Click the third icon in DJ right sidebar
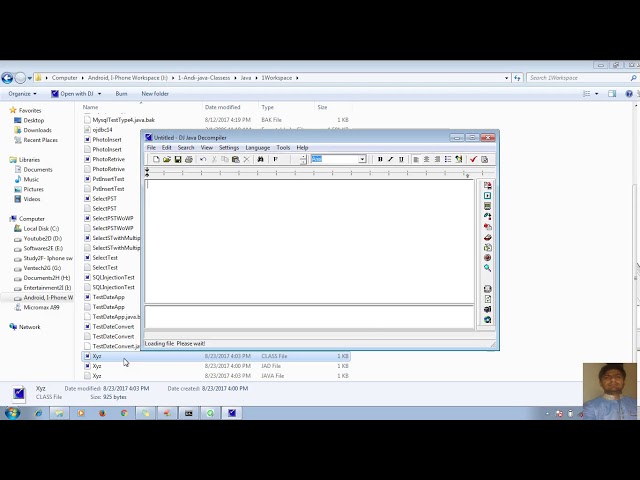The height and width of the screenshot is (480, 640). (487, 206)
